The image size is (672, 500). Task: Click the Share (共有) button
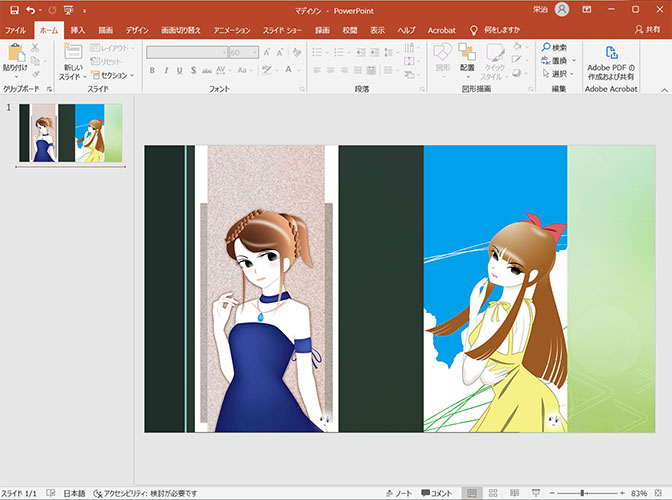pos(647,30)
